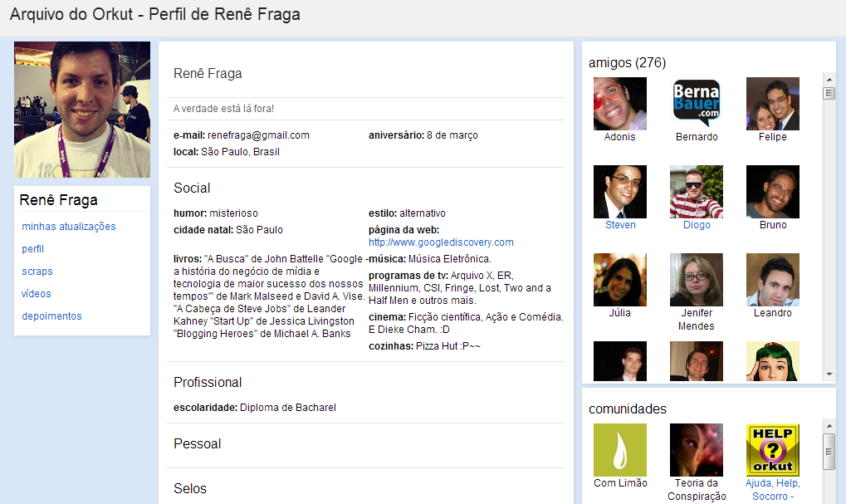The height and width of the screenshot is (504, 846).
Task: Click the communities panel scrollbar thumb
Action: (x=829, y=452)
